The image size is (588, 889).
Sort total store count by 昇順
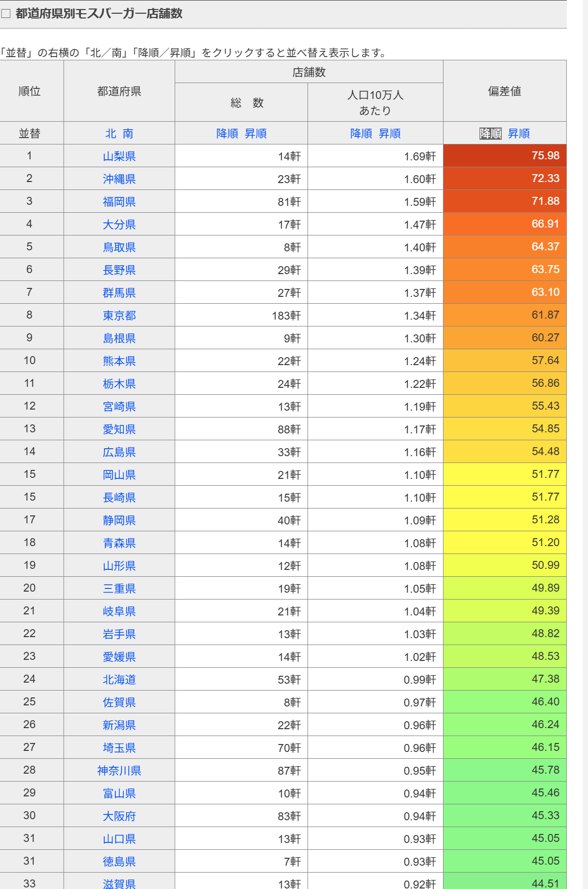[256, 134]
